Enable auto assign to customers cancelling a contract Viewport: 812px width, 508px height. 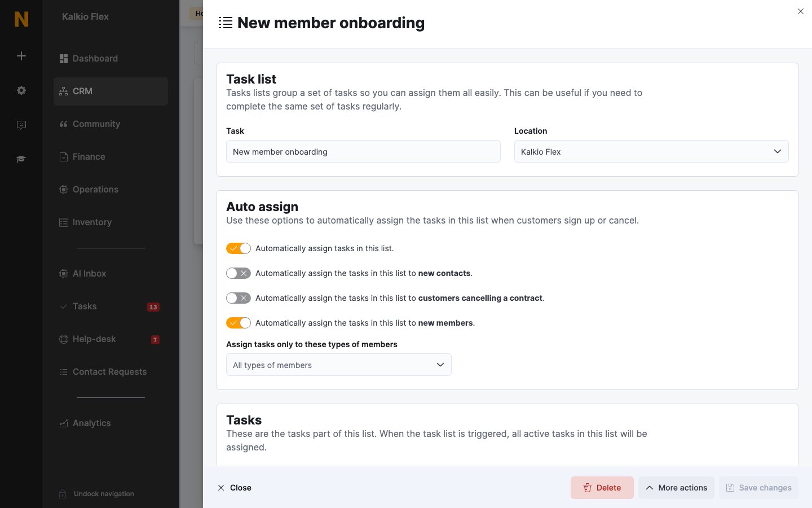point(239,298)
